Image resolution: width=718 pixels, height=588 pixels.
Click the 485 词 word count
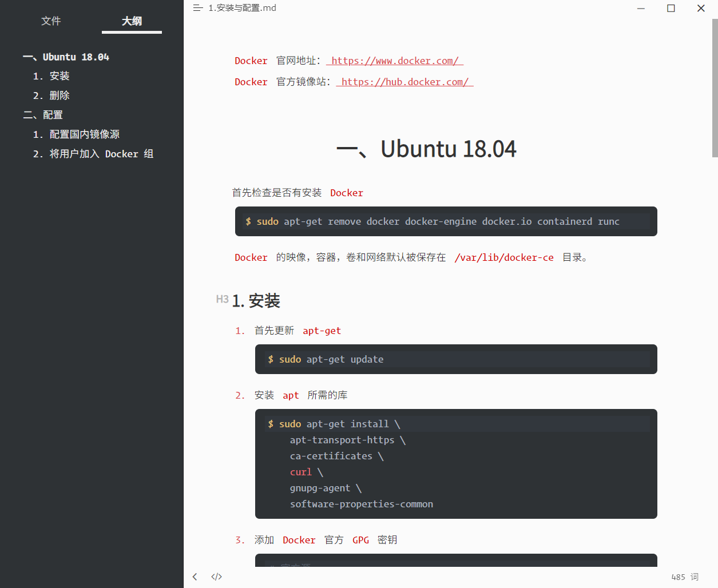(685, 577)
